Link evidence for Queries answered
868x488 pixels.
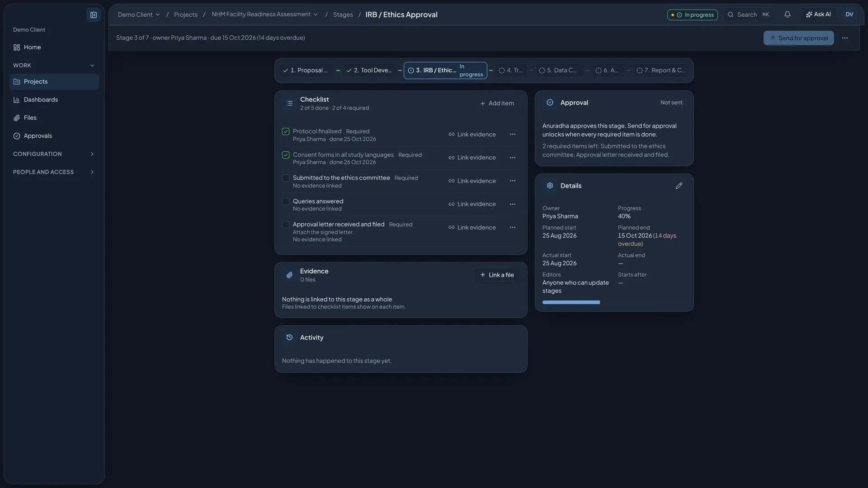(472, 204)
